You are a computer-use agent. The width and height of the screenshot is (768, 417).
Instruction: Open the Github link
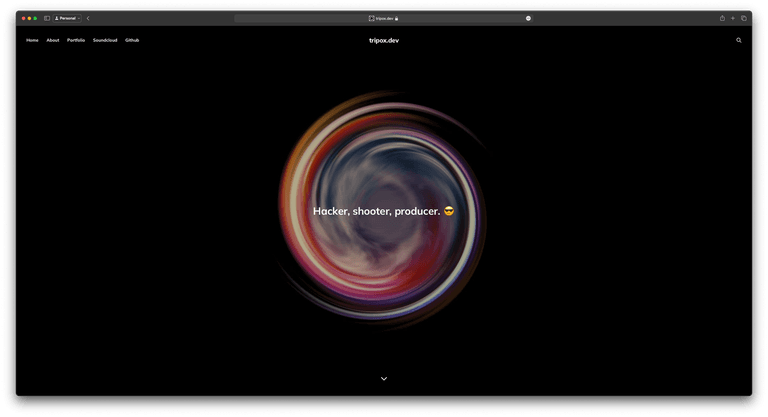coord(132,40)
